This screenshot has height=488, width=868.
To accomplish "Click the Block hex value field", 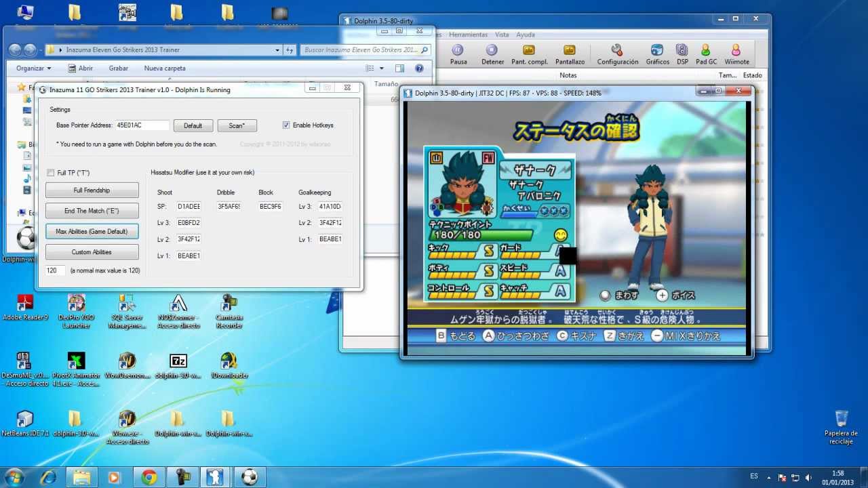I will point(271,206).
